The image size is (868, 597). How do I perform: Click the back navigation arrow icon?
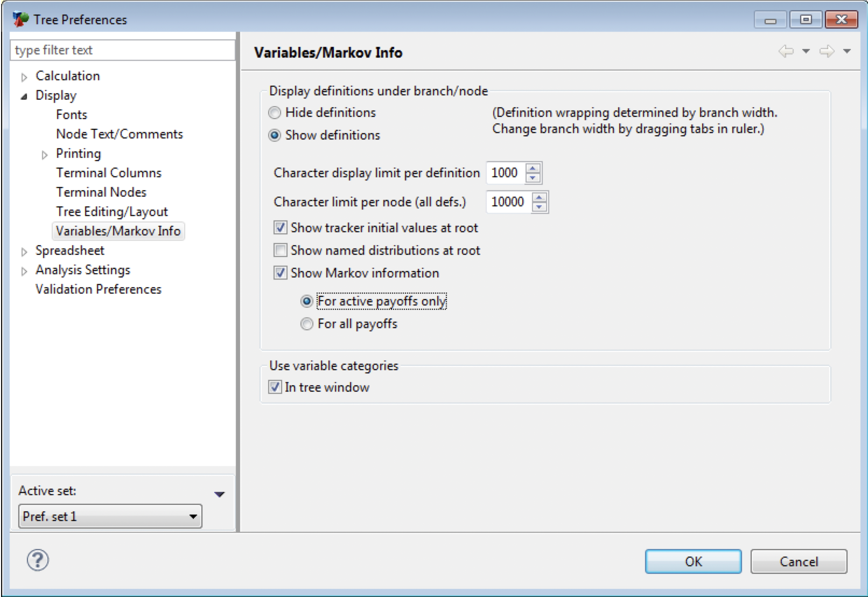[786, 52]
